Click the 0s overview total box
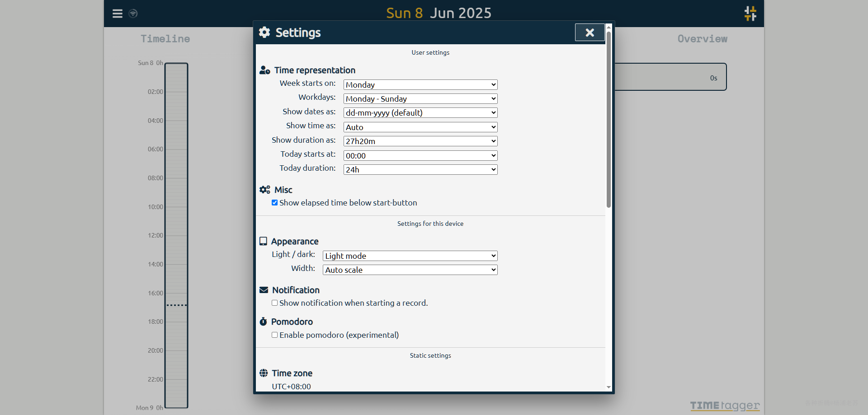The image size is (868, 415). (670, 77)
